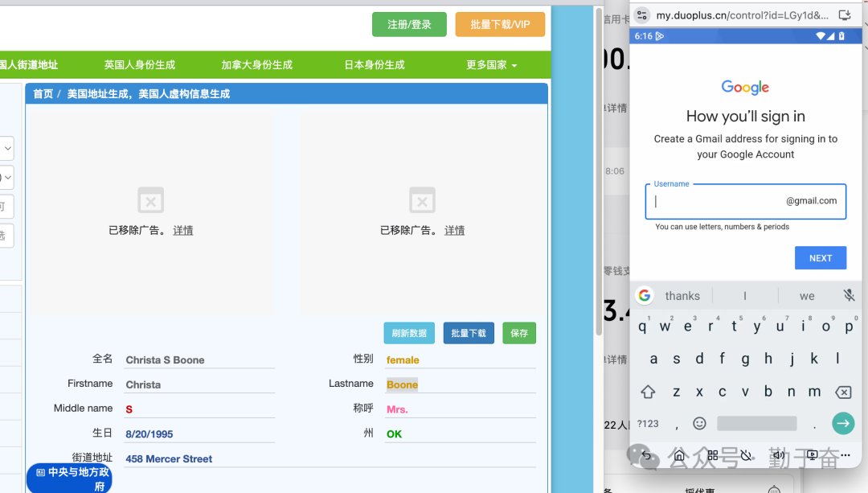Tap the back arrow in phone toolbar
This screenshot has height=493, width=868.
click(646, 454)
